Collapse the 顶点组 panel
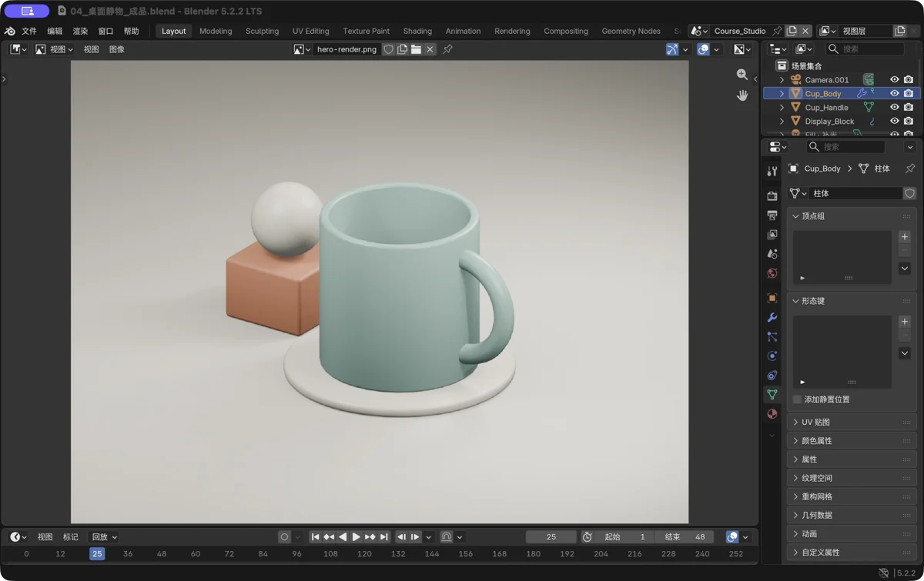924x581 pixels. point(852,216)
